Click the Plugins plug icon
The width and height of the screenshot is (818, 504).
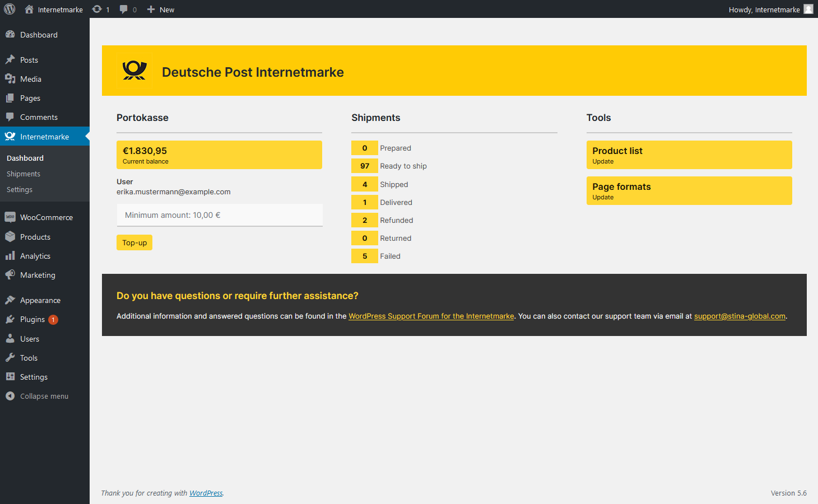(10, 319)
